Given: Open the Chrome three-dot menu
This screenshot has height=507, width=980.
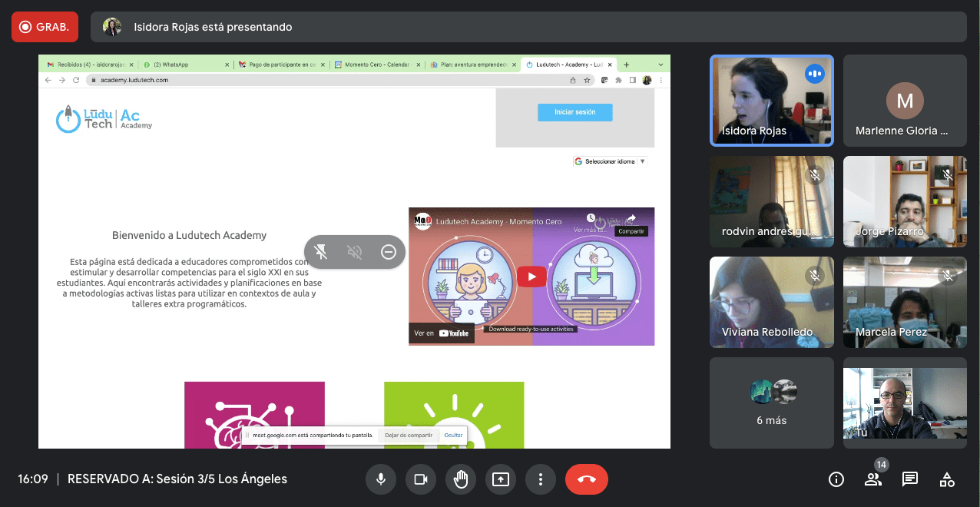Looking at the screenshot, I should pyautogui.click(x=661, y=80).
